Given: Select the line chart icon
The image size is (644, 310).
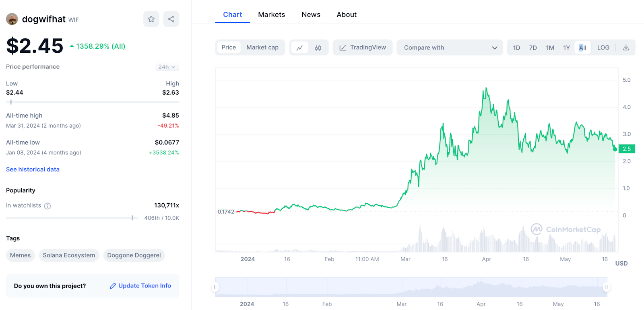Looking at the screenshot, I should pos(299,48).
